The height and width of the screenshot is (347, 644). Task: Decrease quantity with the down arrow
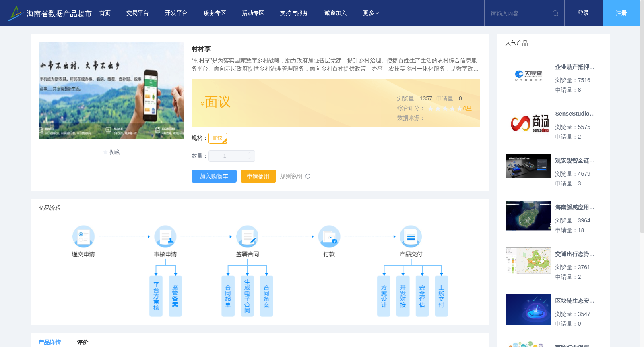click(249, 158)
